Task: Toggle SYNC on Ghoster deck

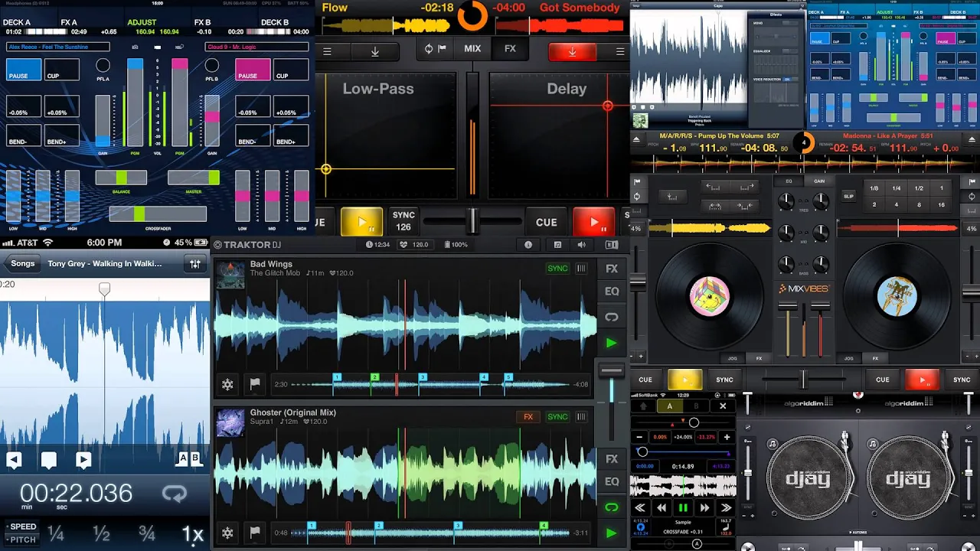Action: point(557,417)
